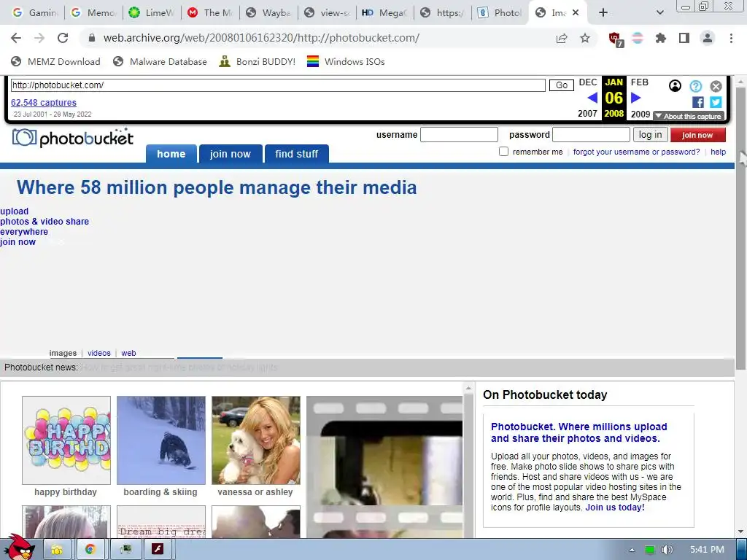Open File Explorer from taskbar
Image resolution: width=747 pixels, height=560 pixels.
(x=57, y=550)
